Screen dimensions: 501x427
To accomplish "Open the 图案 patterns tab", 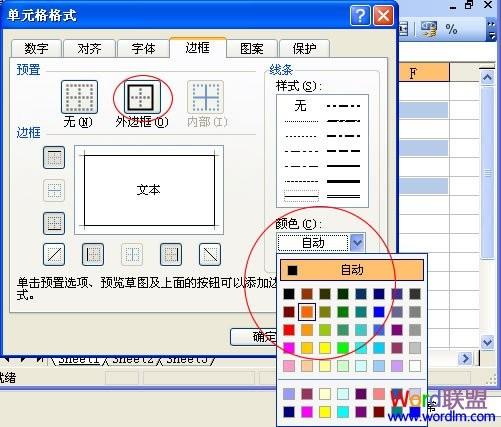I will pos(252,49).
